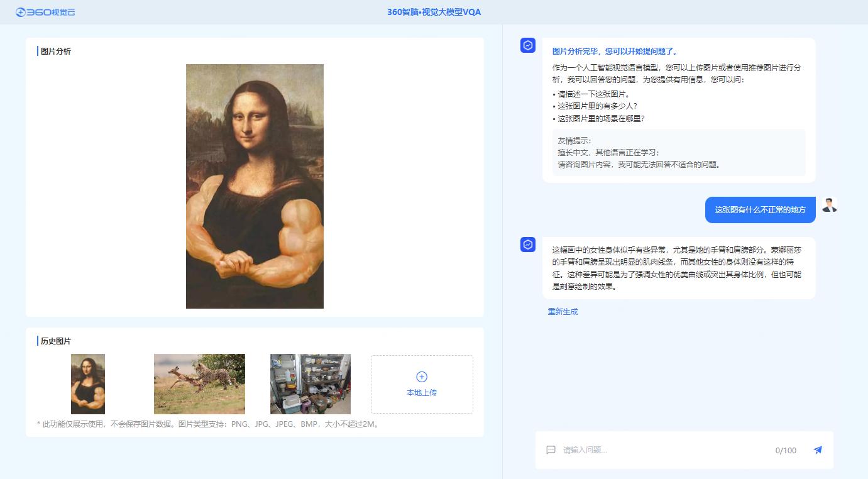Click the large muscular Mona Lisa image
The height and width of the screenshot is (479, 868).
(255, 186)
